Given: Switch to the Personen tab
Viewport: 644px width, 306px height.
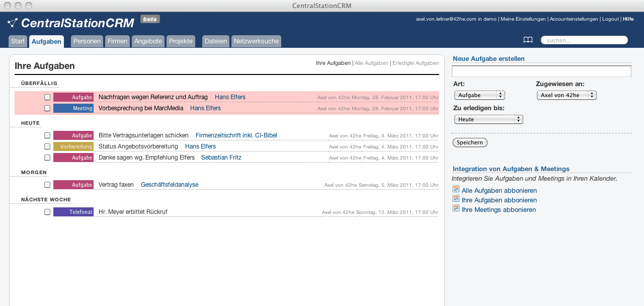Looking at the screenshot, I should tap(87, 41).
